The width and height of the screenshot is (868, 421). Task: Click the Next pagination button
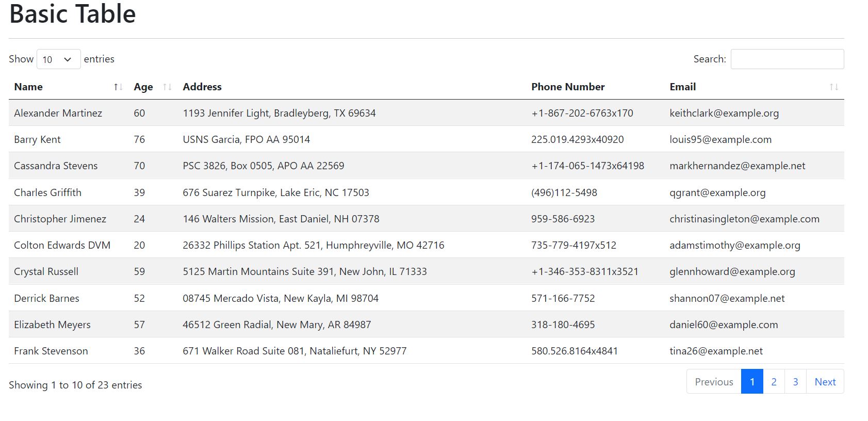pyautogui.click(x=825, y=382)
